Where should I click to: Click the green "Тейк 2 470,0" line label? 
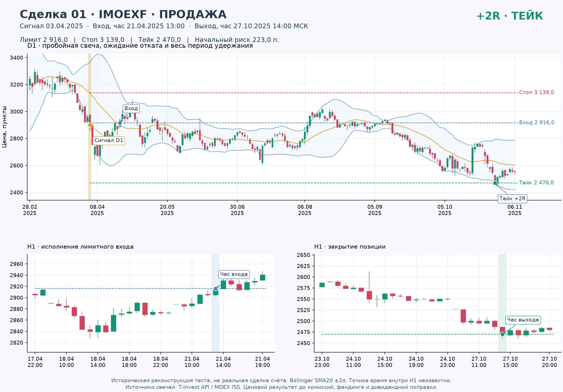click(536, 183)
